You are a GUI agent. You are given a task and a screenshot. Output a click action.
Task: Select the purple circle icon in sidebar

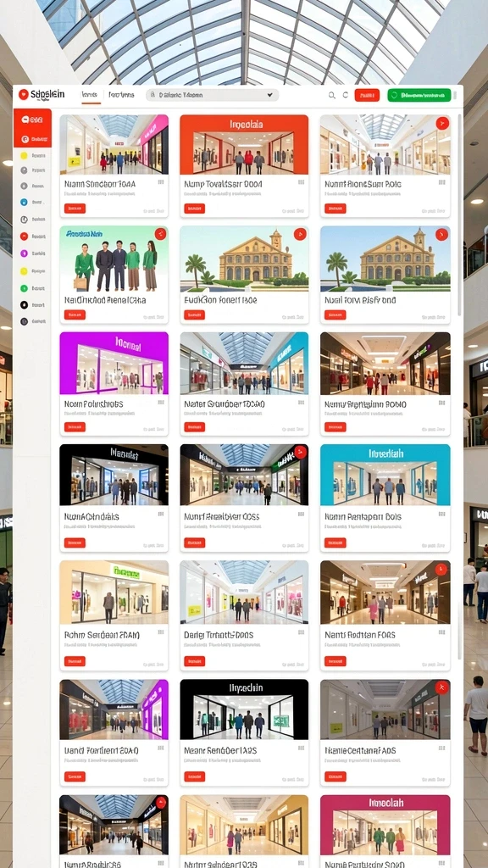point(24,253)
